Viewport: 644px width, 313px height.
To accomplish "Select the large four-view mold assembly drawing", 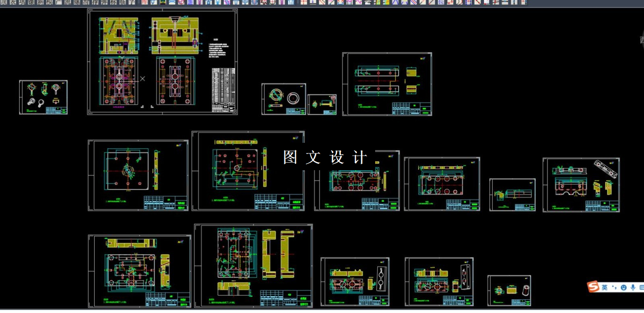I will pos(162,62).
